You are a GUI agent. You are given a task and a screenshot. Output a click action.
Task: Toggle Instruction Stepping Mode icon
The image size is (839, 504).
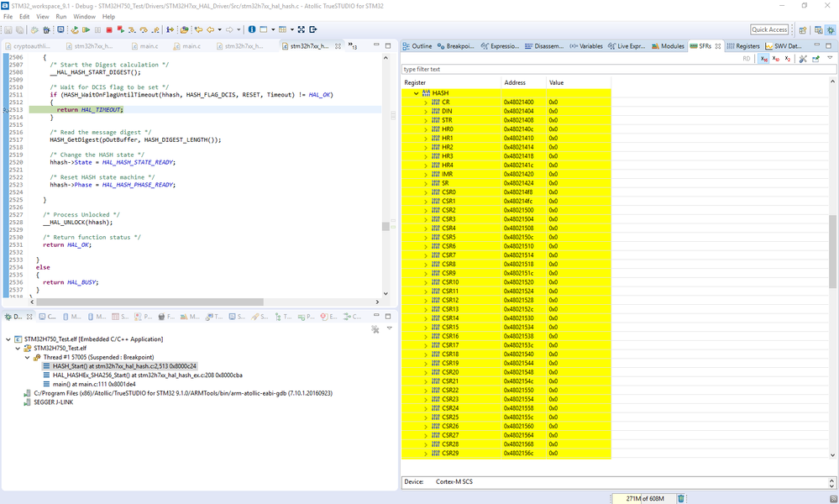coord(170,29)
